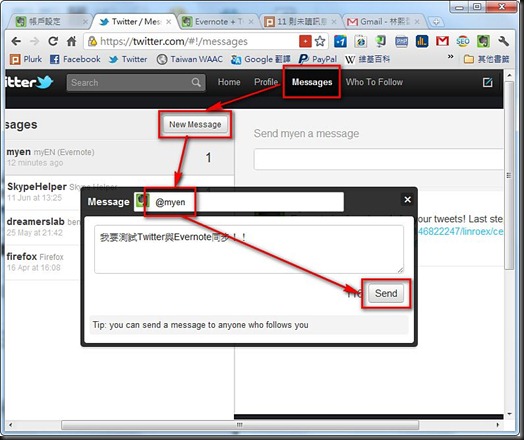
Task: Click the search magnifier icon in Twitter bar
Action: [196, 82]
